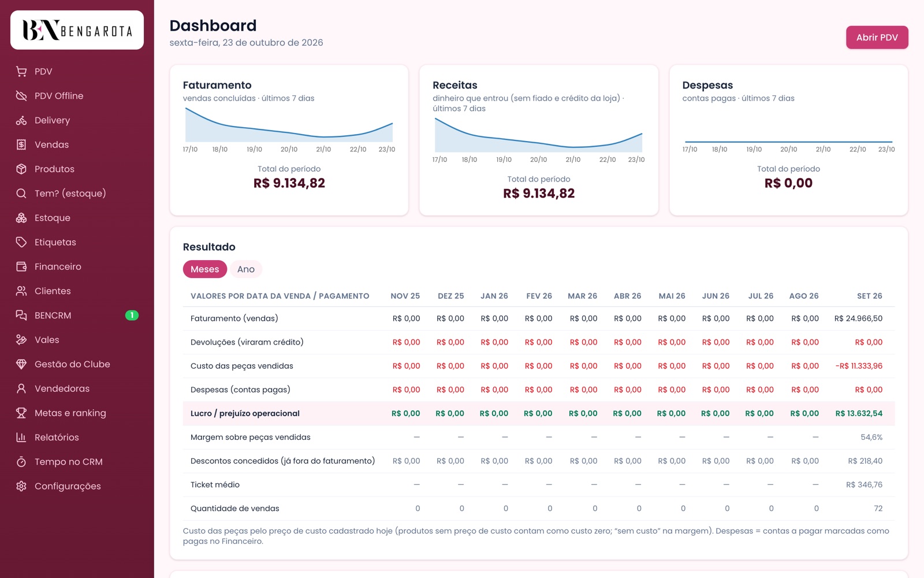Open the Tempo no CRM timer icon
Viewport: 924px width, 578px height.
click(x=21, y=462)
